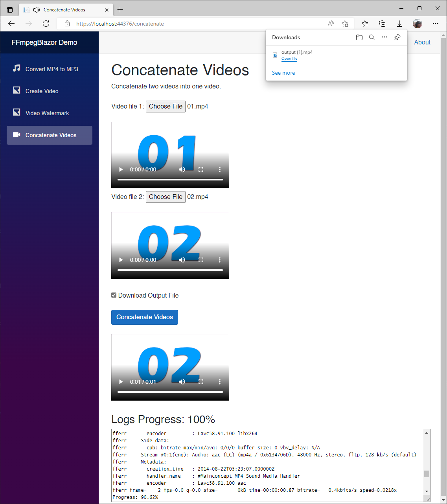Image resolution: width=447 pixels, height=504 pixels.
Task: Open the About link
Action: coord(422,42)
